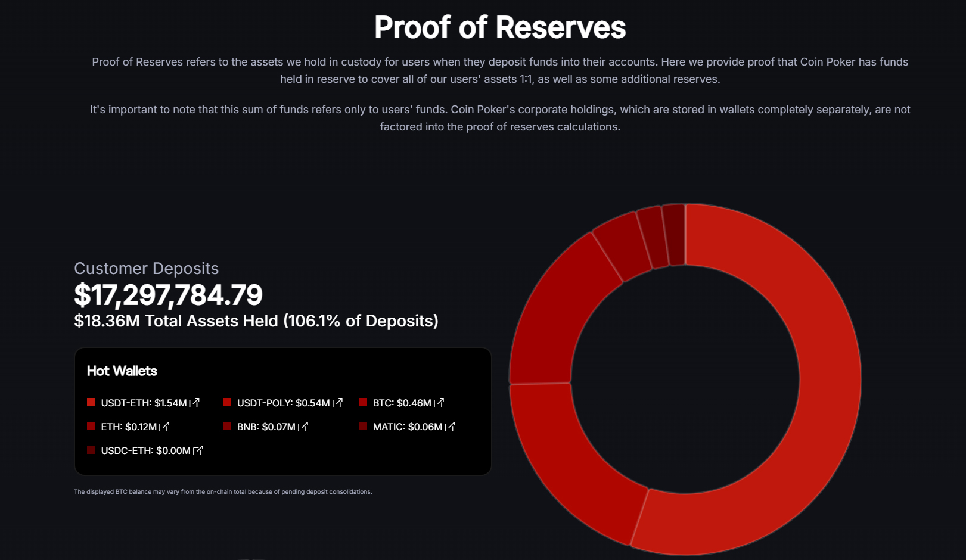Click the red legend swatch before USDT-ETH: $1.54M
Viewport: 966px width, 560px height.
point(91,402)
